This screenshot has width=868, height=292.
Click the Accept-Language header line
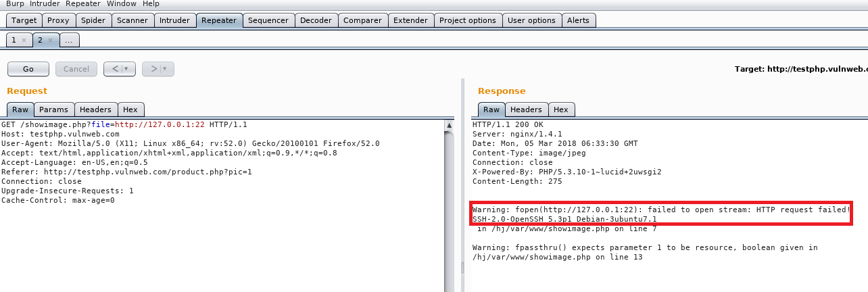(74, 163)
